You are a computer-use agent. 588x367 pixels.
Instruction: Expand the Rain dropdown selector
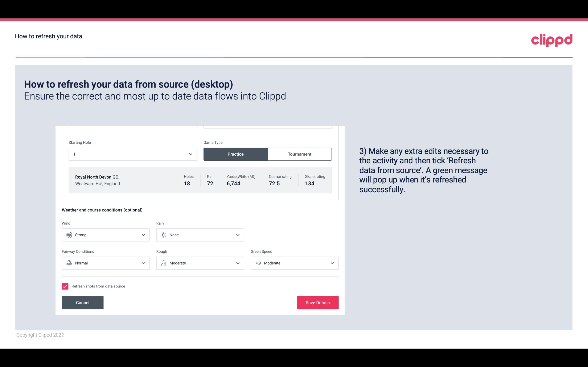[x=238, y=235]
